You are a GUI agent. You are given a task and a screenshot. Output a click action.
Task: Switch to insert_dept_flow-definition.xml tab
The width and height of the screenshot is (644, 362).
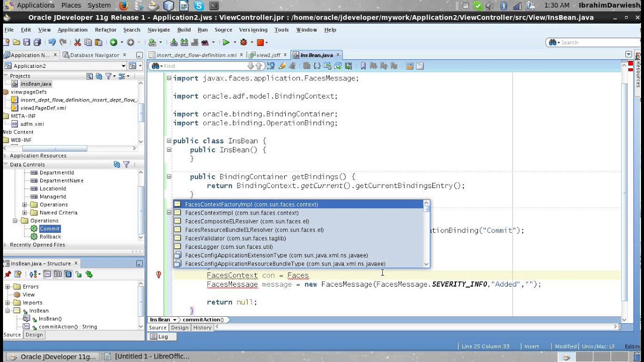(196, 55)
